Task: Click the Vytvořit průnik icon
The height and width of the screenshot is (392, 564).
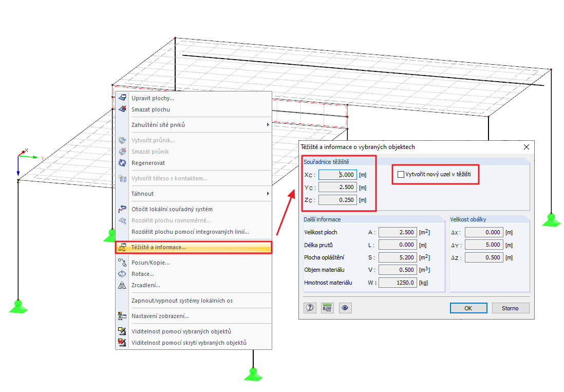Action: pos(122,140)
